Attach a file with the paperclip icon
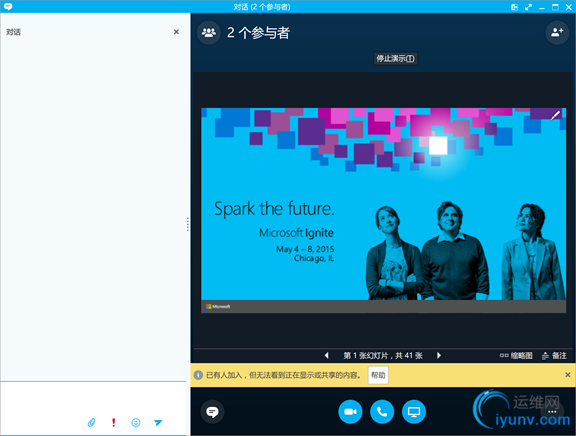 (x=91, y=422)
